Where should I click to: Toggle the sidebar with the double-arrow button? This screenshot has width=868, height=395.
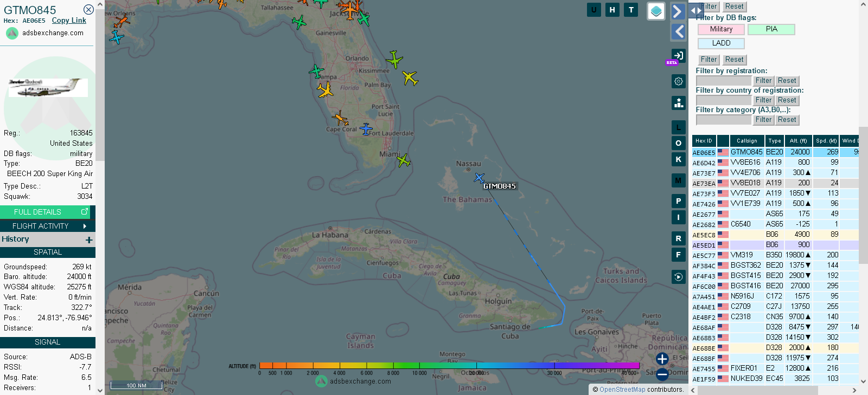click(696, 11)
